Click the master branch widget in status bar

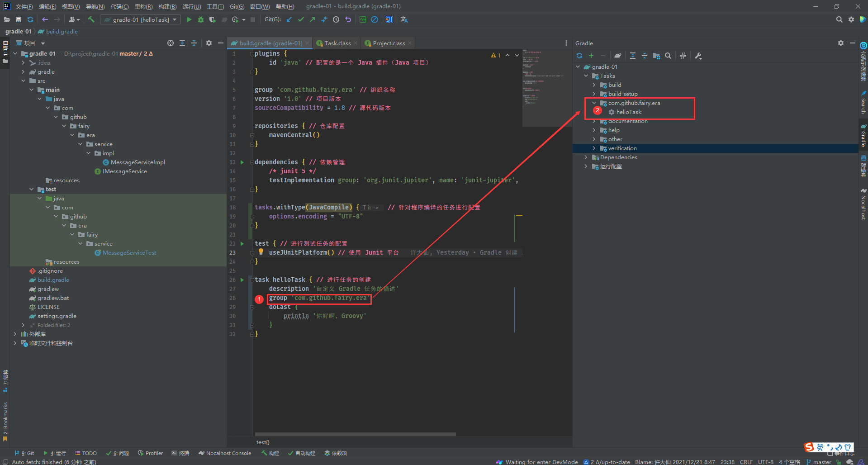pyautogui.click(x=819, y=462)
